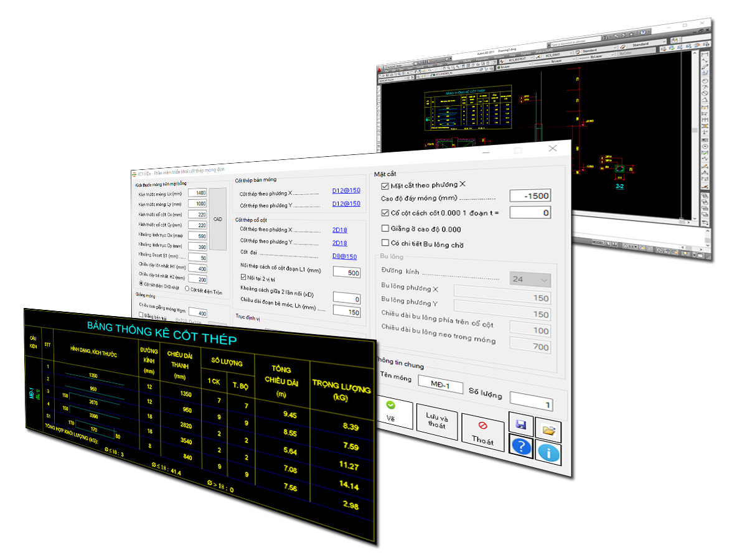This screenshot has height=560, width=747.
Task: Uncheck Mặt cắt theo phương X
Action: pyautogui.click(x=385, y=185)
